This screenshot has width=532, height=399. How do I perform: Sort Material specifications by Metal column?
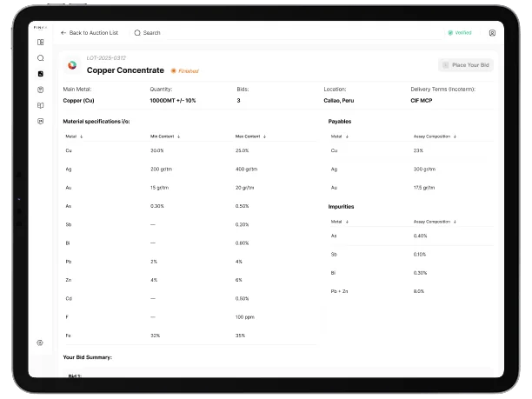pyautogui.click(x=74, y=136)
